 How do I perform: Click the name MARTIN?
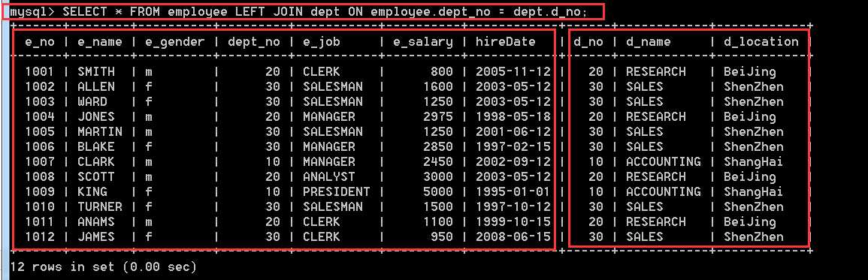(100, 131)
